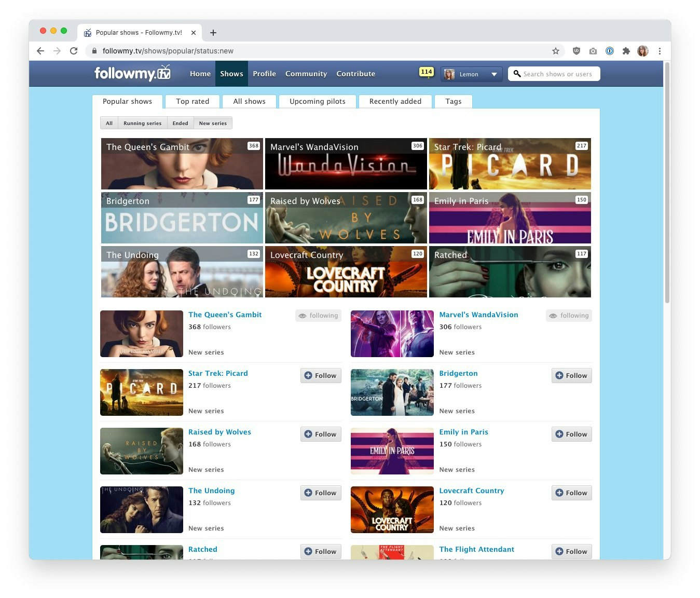Follow Emily in Paris
The width and height of the screenshot is (700, 598).
click(572, 434)
